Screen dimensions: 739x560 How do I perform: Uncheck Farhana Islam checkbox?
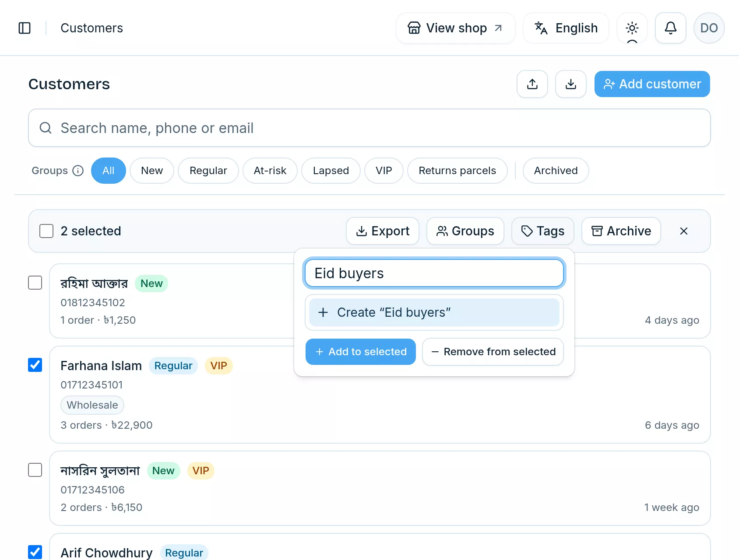click(35, 365)
